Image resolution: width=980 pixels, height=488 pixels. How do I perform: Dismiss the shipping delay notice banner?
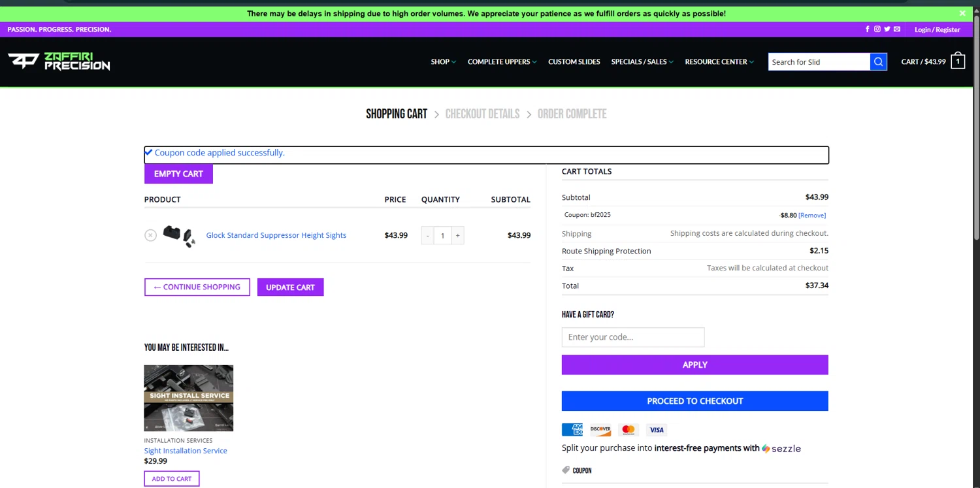coord(962,13)
